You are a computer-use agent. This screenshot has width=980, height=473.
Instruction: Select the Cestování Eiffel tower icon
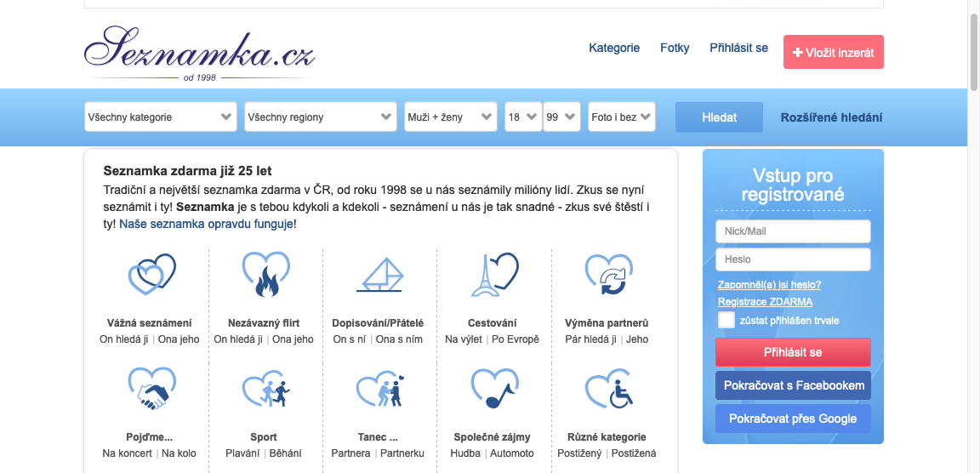click(x=493, y=274)
